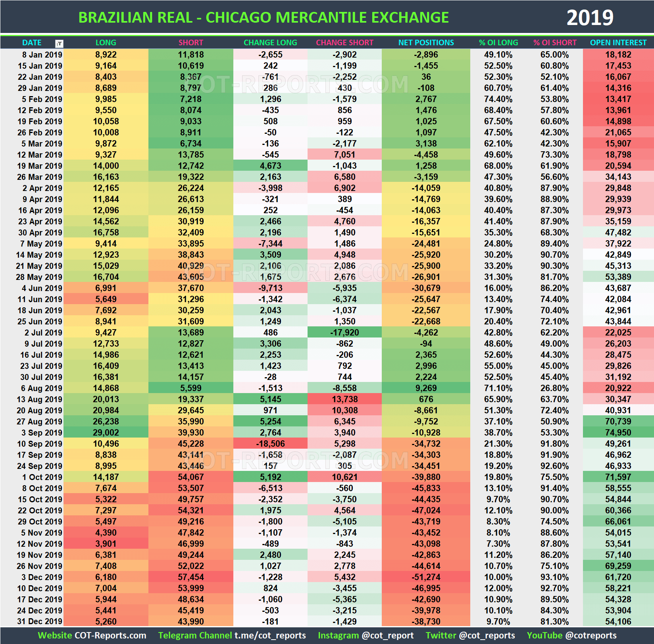Select the CHANGE SHORT column header
The height and width of the screenshot is (644, 654).
pyautogui.click(x=345, y=42)
